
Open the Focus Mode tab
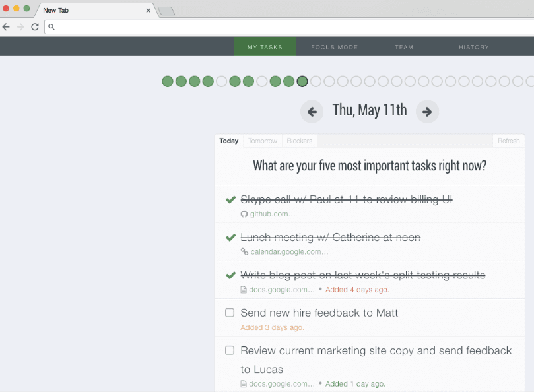pos(335,47)
